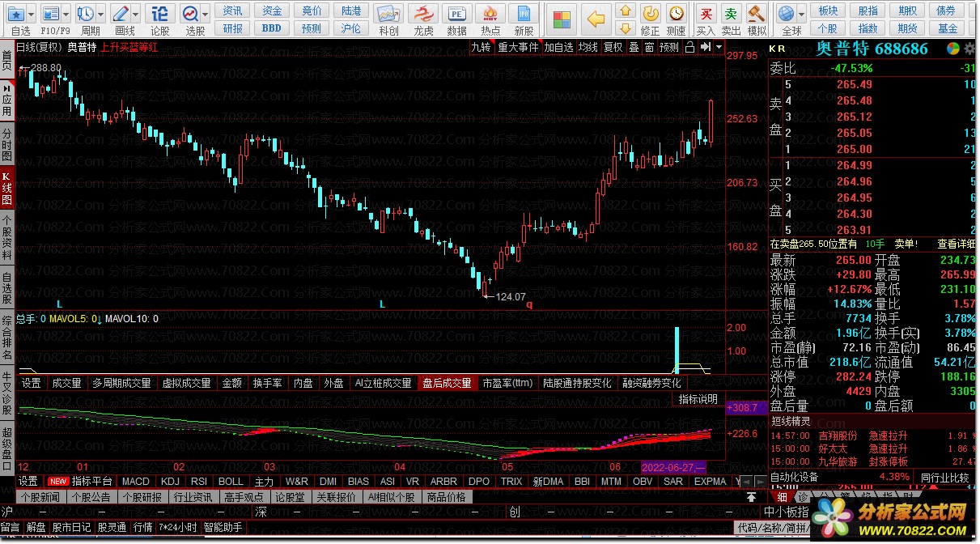Open the 智能助手 status bar item

coord(223,528)
